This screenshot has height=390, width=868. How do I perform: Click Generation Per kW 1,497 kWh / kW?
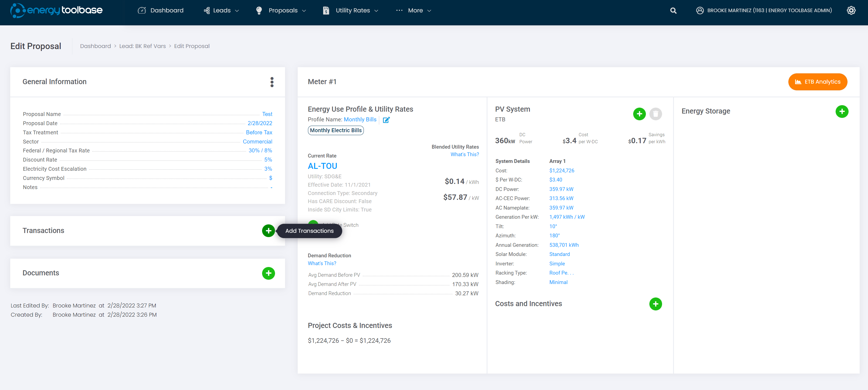pos(567,217)
